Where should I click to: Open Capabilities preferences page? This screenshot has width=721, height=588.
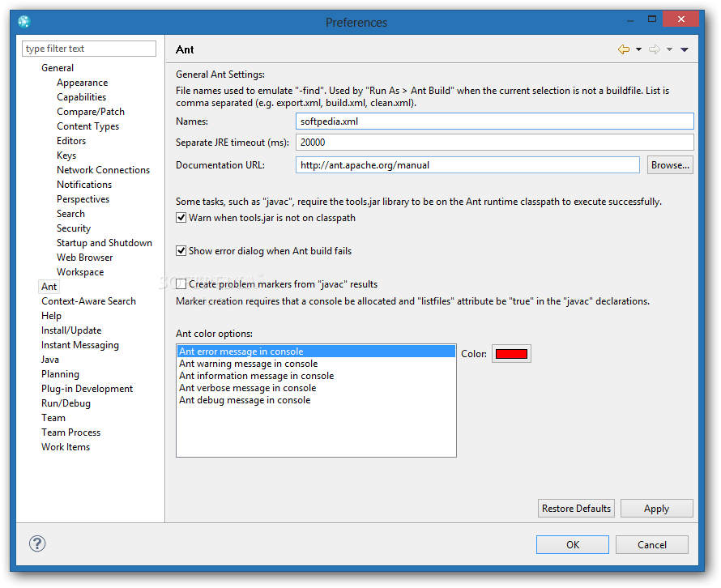(x=81, y=97)
